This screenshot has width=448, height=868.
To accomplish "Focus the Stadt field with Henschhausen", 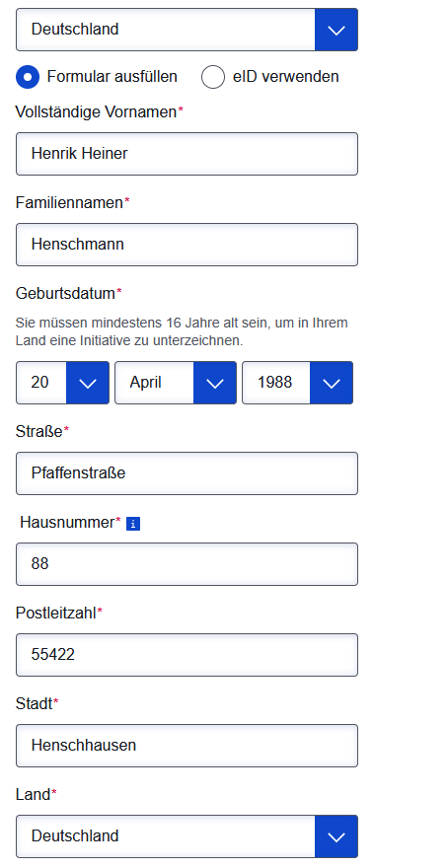I will click(x=187, y=746).
